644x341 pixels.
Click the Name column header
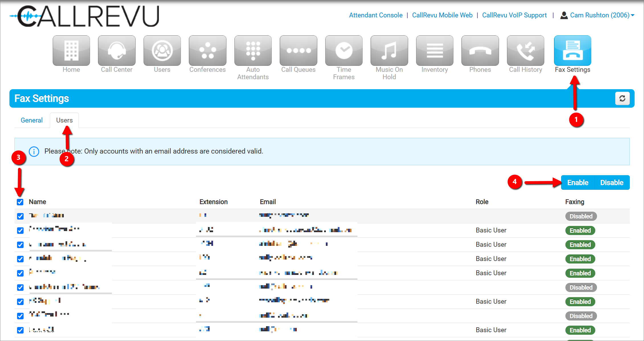click(x=37, y=202)
